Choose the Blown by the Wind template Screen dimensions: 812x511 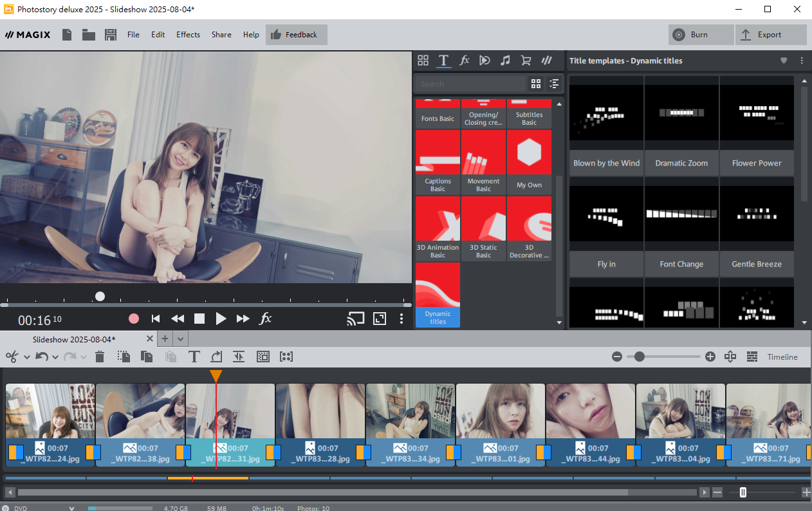(x=606, y=126)
